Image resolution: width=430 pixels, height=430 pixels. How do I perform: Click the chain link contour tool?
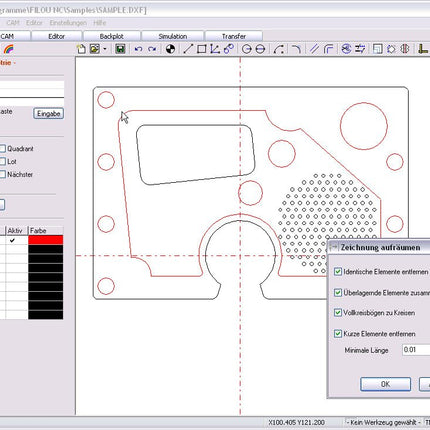point(229,49)
